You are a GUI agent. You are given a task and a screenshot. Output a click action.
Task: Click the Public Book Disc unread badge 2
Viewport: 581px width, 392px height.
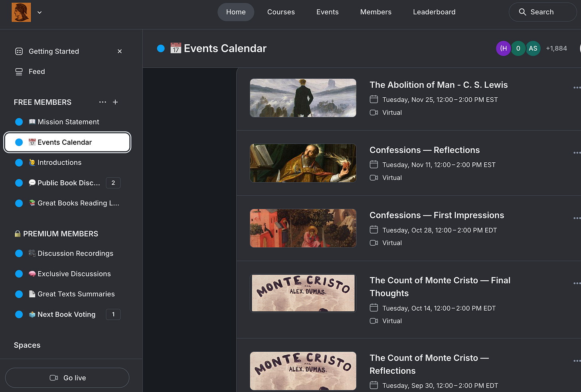click(113, 183)
